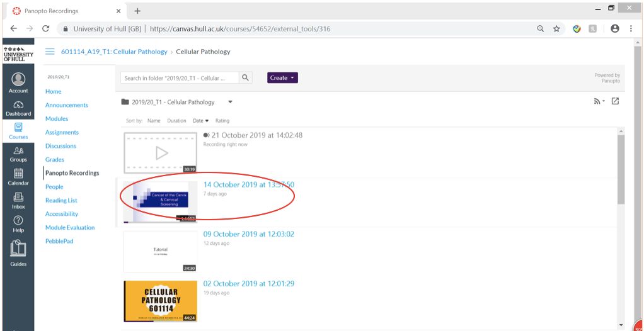The height and width of the screenshot is (331, 644).
Task: Select Panopto Recordings in the course menu
Action: [72, 173]
